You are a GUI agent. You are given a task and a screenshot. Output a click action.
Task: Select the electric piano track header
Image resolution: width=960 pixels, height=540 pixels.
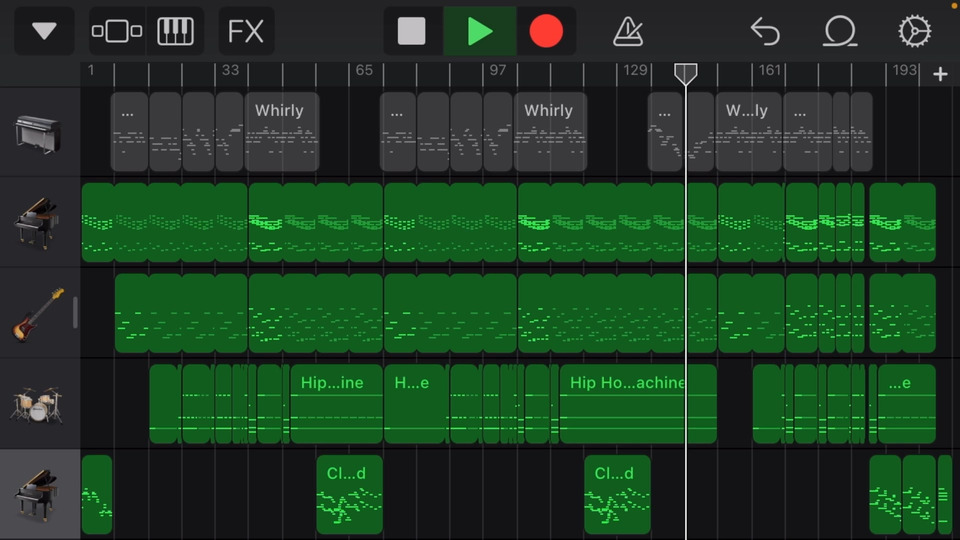point(40,132)
